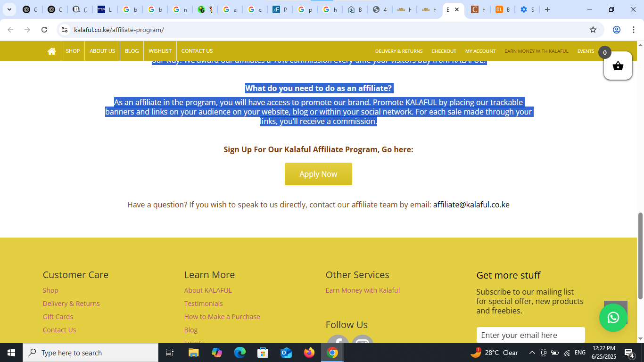The width and height of the screenshot is (644, 362).
Task: Focus the Enter your email here field
Action: pos(531,335)
